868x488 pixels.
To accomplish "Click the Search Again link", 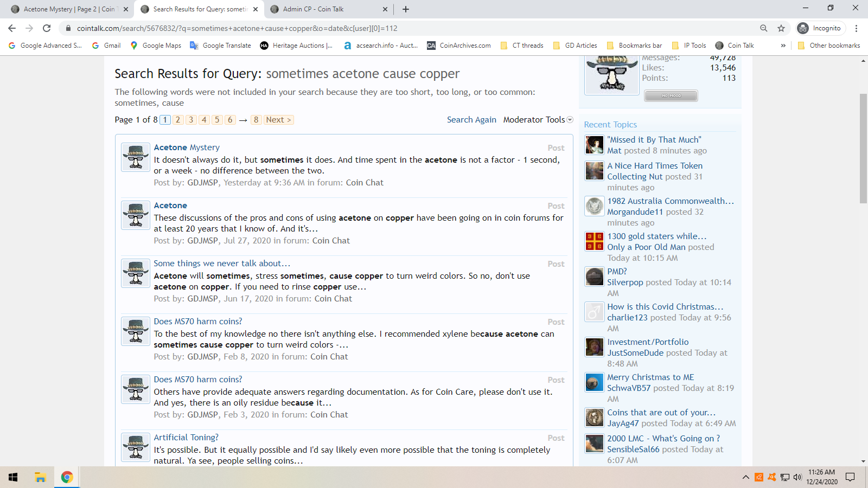I will [471, 120].
